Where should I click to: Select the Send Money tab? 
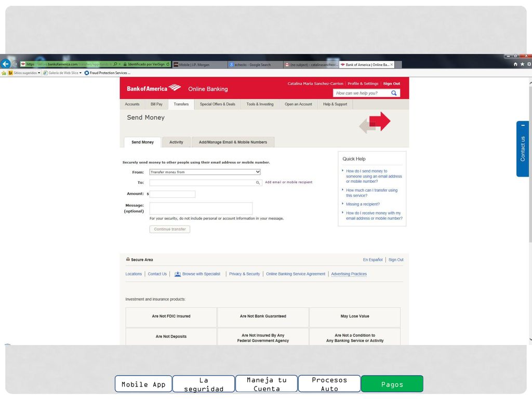click(x=142, y=142)
